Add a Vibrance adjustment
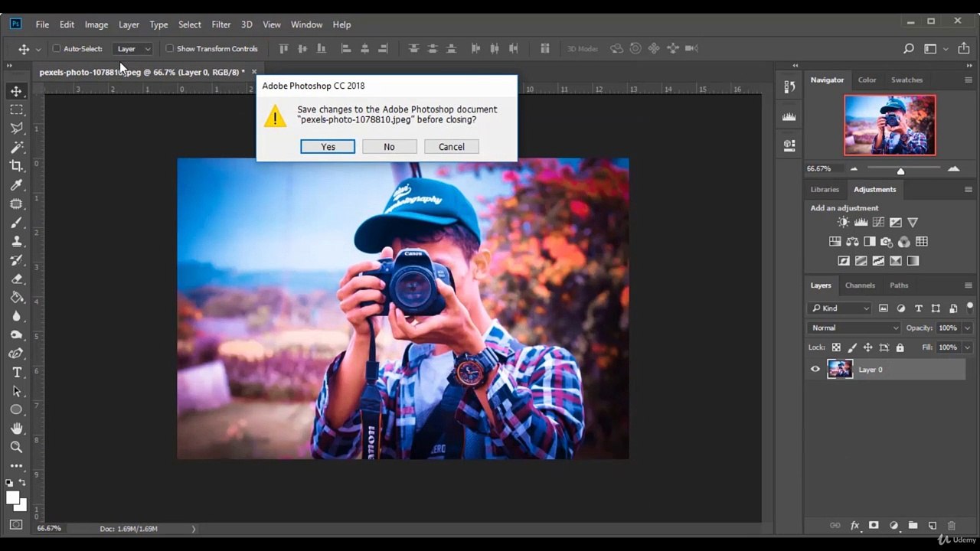Screen dimensions: 980x551 click(913, 223)
